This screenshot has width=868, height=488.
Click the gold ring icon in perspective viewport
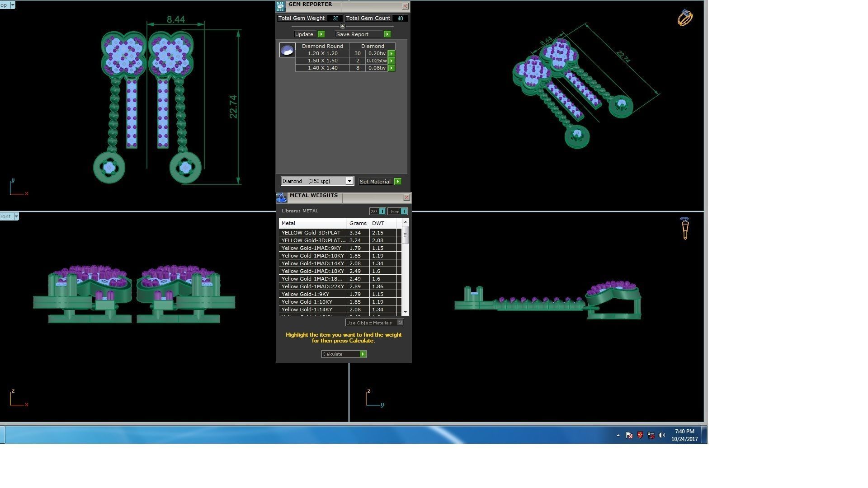click(x=684, y=18)
